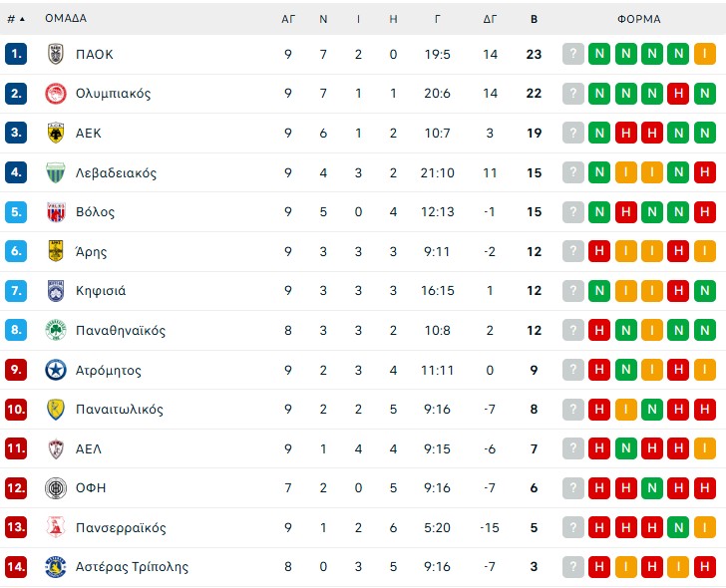Click ΠΑΟΚ's gray upcoming match form badge
Screen dimensions: 726x588
point(573,54)
